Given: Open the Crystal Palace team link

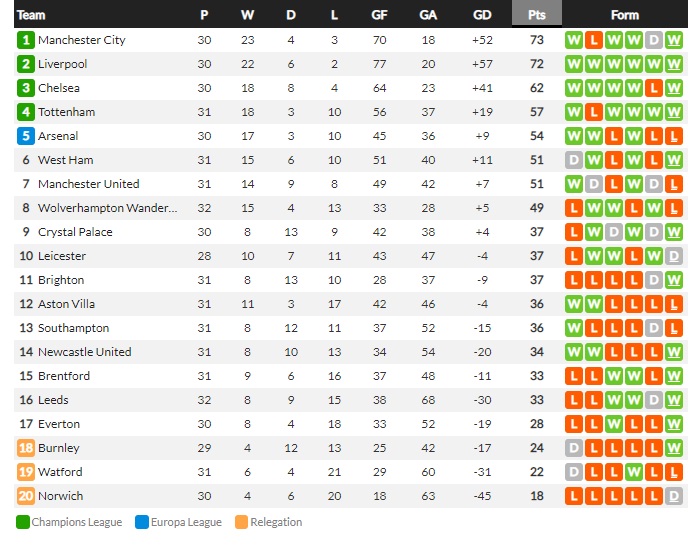Looking at the screenshot, I should coord(75,232).
